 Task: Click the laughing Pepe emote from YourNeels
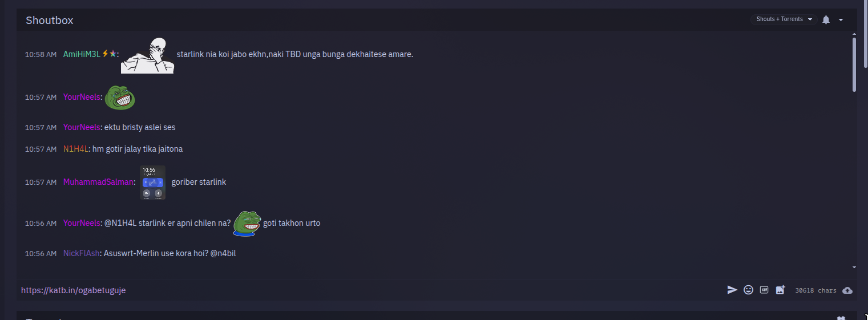[120, 98]
